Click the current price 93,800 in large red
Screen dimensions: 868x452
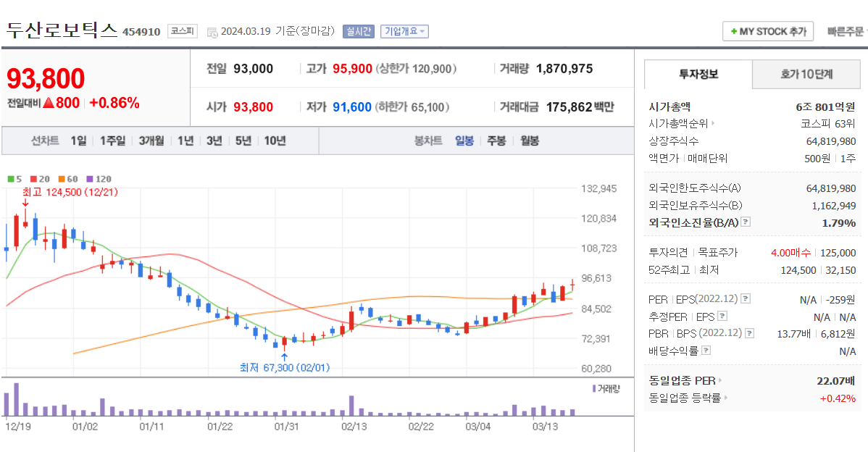[46, 78]
